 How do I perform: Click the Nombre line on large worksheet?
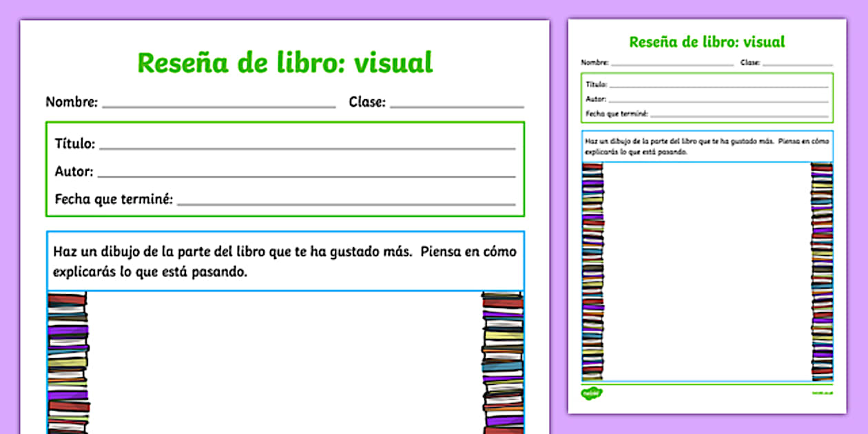tap(218, 103)
